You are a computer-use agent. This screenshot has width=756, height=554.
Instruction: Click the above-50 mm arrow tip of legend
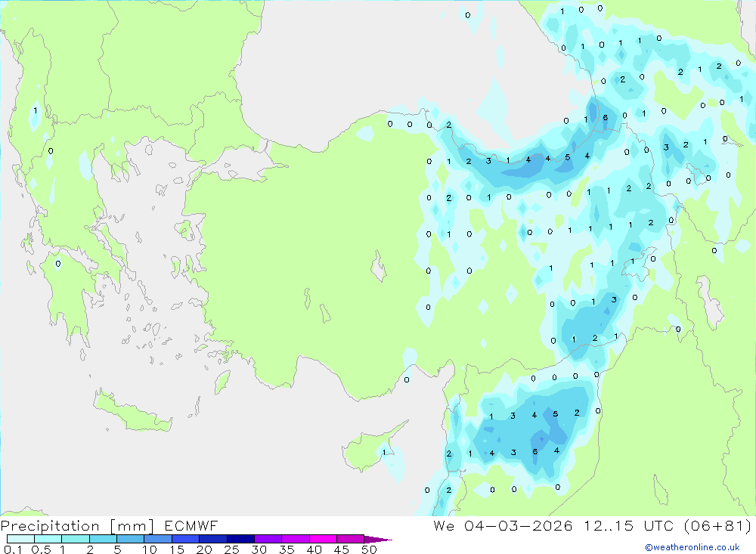(378, 540)
